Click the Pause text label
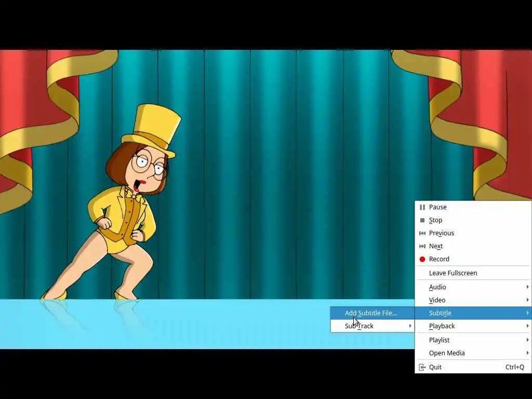Image resolution: width=532 pixels, height=399 pixels. click(437, 207)
